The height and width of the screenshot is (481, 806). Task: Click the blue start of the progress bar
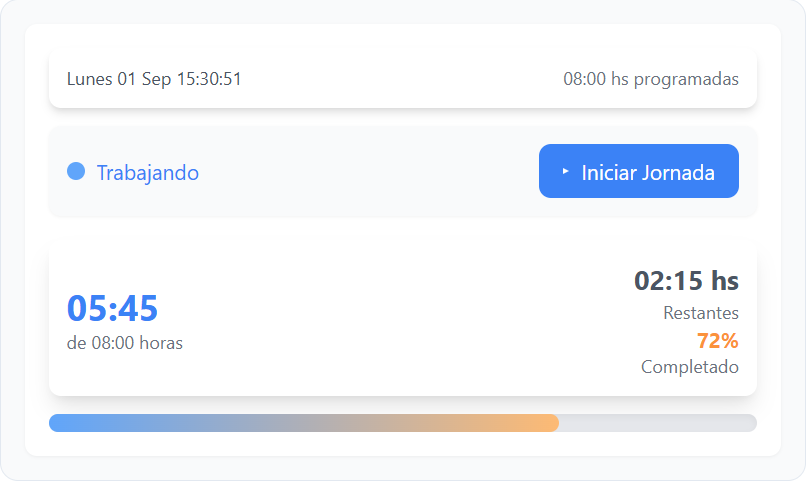(62, 423)
